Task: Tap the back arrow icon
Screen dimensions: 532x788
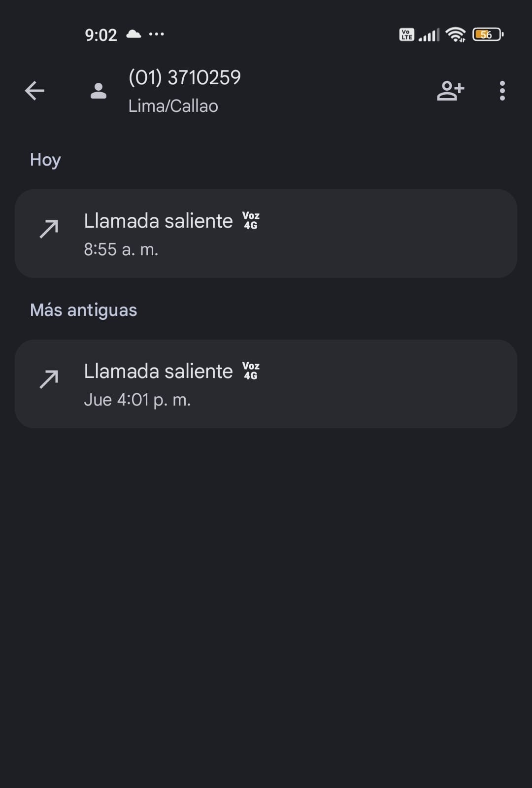Action: coord(34,91)
